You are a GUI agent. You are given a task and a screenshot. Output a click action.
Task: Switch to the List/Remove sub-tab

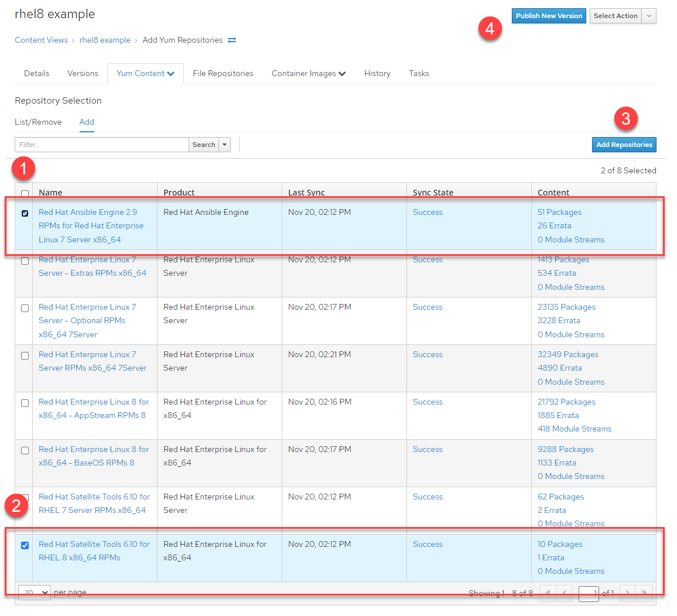(x=38, y=122)
